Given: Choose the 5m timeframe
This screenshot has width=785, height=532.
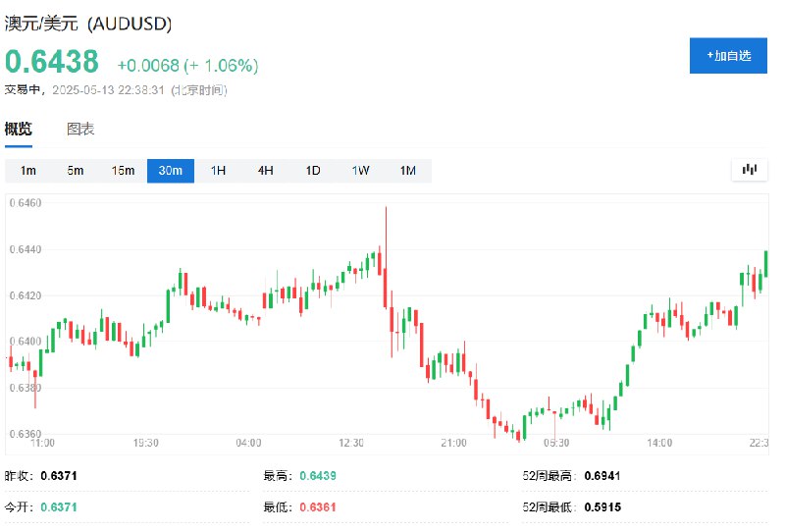Looking at the screenshot, I should click(x=76, y=171).
